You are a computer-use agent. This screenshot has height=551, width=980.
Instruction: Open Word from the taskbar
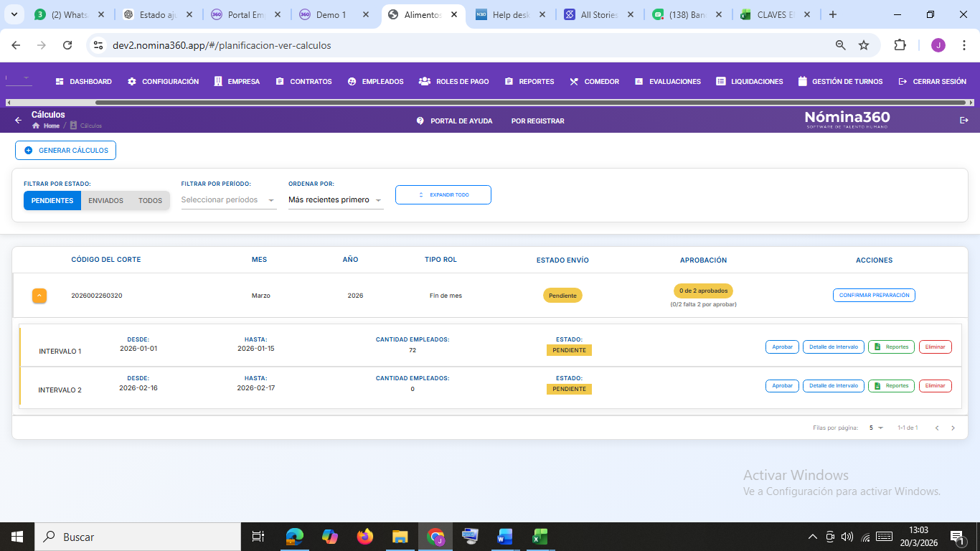(x=504, y=537)
